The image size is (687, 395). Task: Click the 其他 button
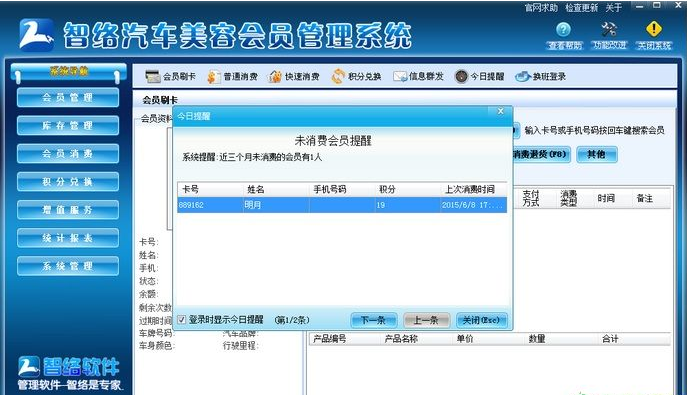[597, 154]
